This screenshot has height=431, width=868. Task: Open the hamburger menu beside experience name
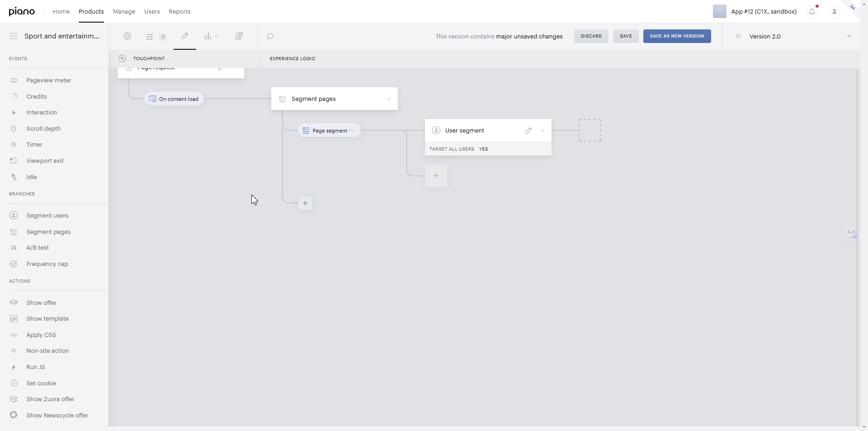14,36
